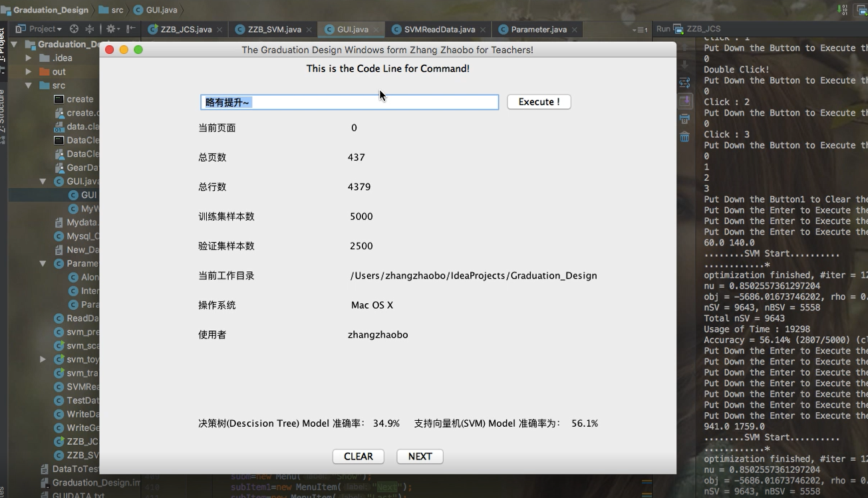Click the collapse all icon in Project panel
The width and height of the screenshot is (868, 498).
(x=90, y=29)
